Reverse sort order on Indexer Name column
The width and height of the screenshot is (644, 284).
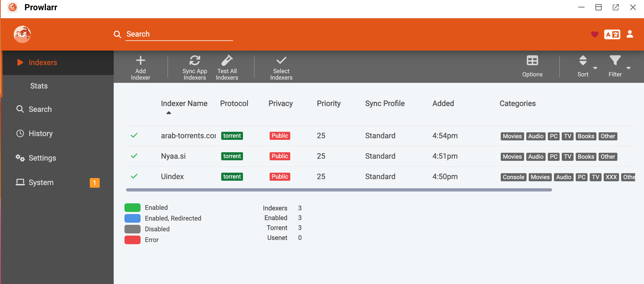pos(184,103)
